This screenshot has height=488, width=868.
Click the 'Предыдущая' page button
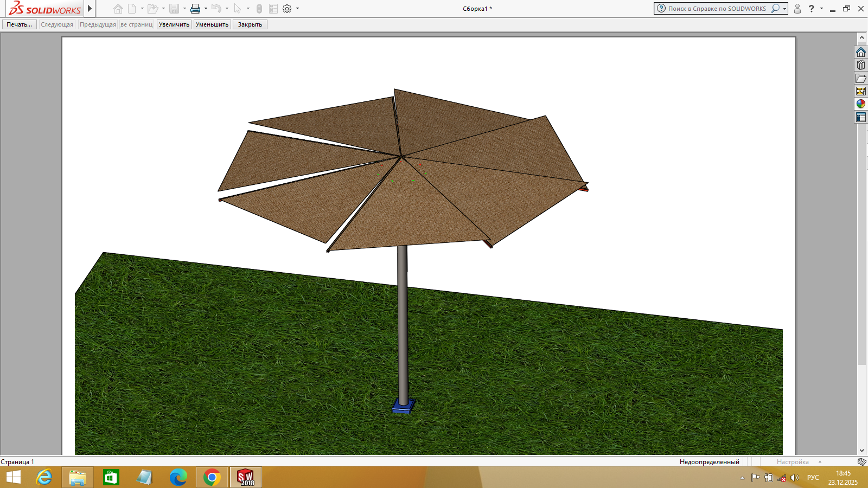pos(98,24)
